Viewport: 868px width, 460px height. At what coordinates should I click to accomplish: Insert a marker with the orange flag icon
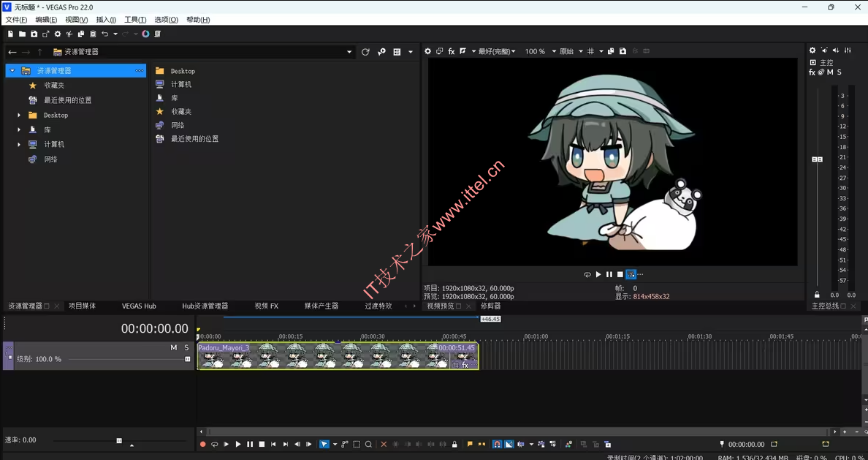[470, 445]
